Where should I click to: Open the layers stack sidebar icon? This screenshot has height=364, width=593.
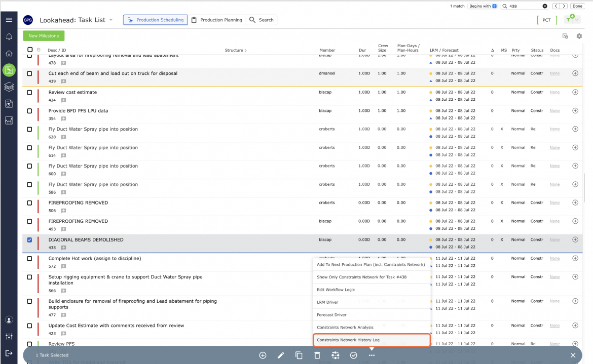pos(9,87)
